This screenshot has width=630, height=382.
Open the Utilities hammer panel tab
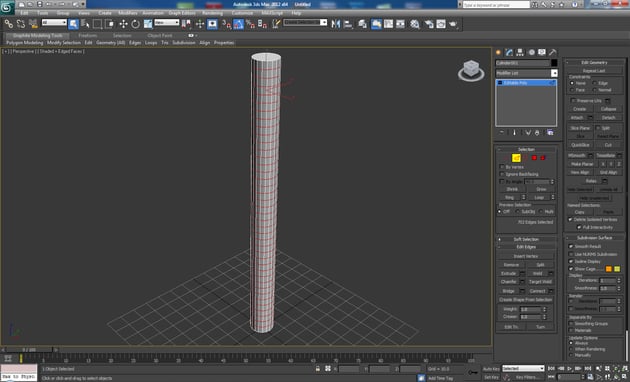(553, 52)
